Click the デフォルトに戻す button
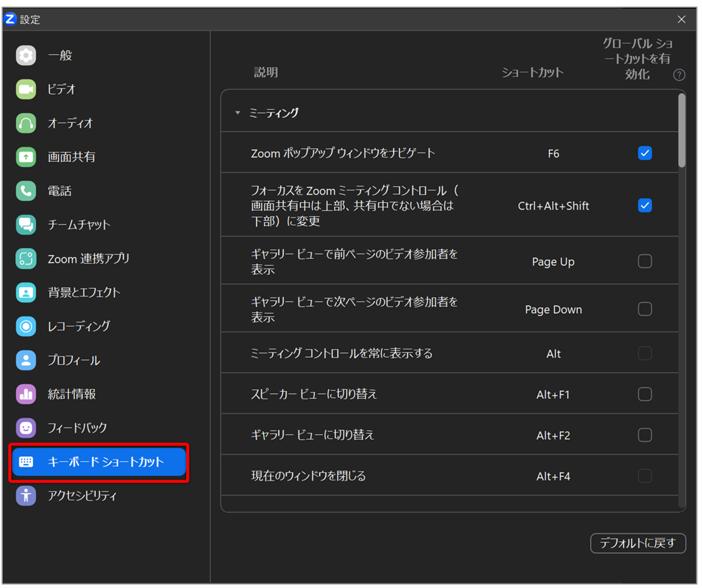Screen dimensions: 702x588 637,543
